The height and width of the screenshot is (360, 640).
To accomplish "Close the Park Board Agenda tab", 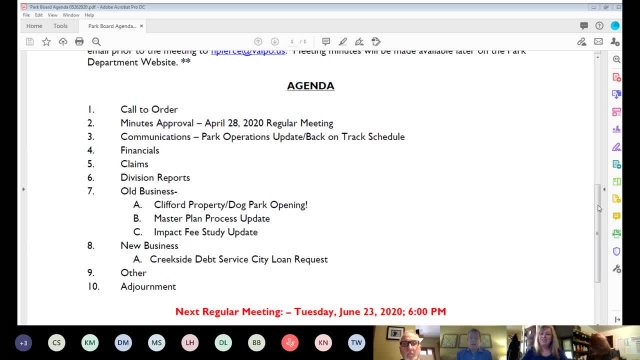I will point(141,26).
